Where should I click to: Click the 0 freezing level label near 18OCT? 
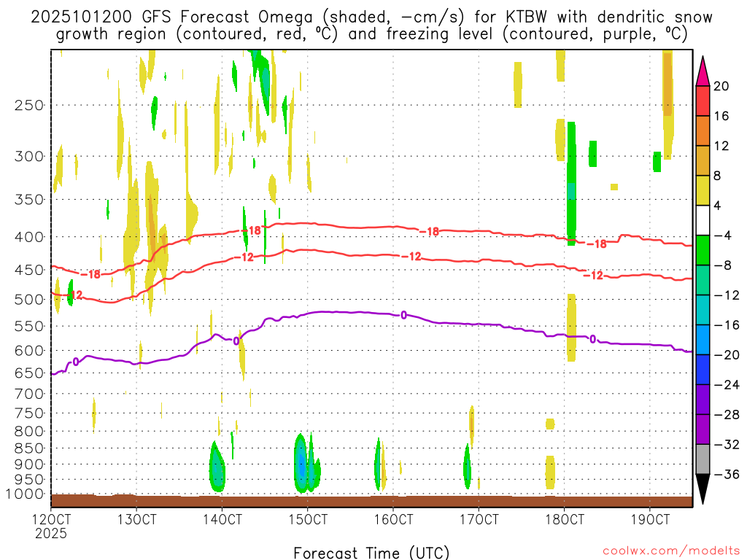tap(592, 339)
